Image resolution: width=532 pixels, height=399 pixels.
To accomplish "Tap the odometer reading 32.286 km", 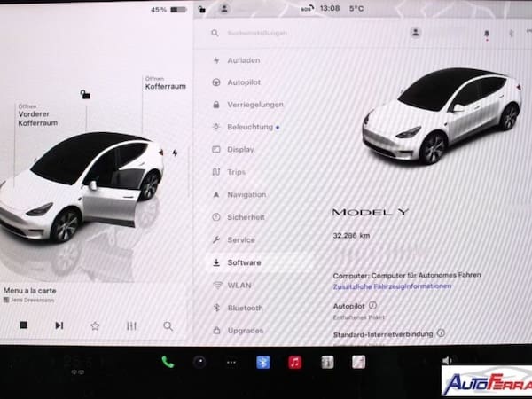I will [x=351, y=236].
